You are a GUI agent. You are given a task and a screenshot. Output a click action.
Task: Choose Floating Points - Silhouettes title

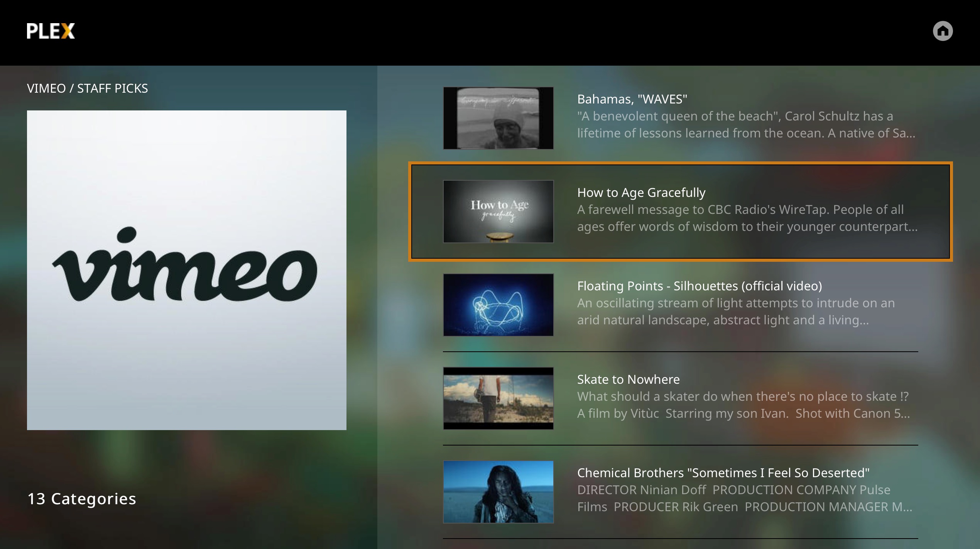pos(699,286)
